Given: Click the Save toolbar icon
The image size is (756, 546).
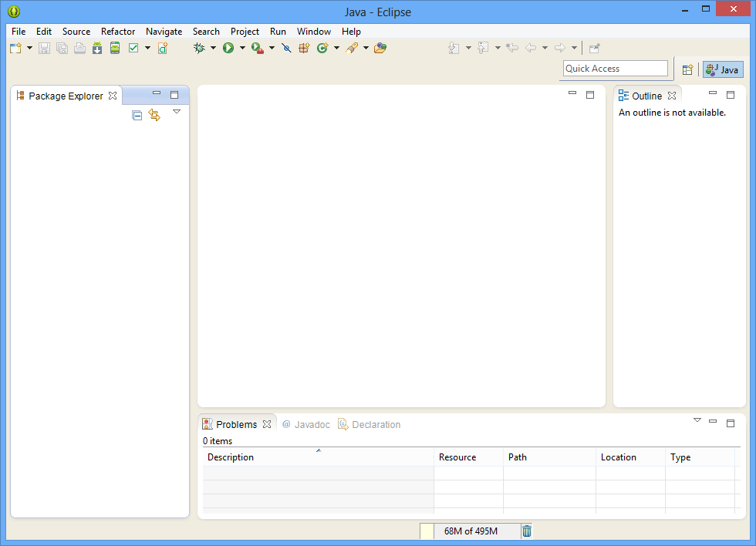Looking at the screenshot, I should 44,48.
